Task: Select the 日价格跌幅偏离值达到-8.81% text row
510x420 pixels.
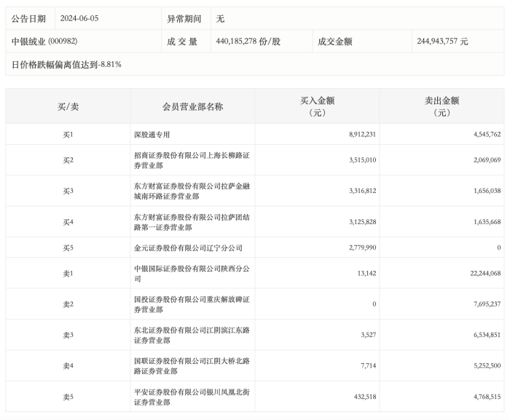Action: pos(66,65)
